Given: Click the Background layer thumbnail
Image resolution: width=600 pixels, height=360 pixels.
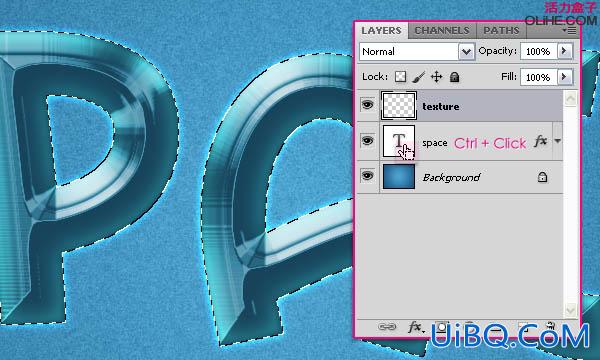Looking at the screenshot, I should (399, 176).
